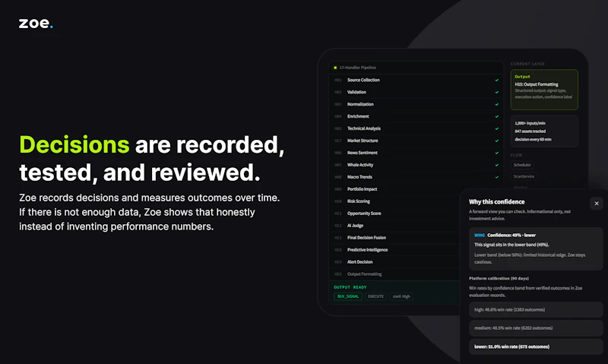This screenshot has height=364, width=608.
Task: Click the green 'Decisions' headline word
Action: point(74,145)
